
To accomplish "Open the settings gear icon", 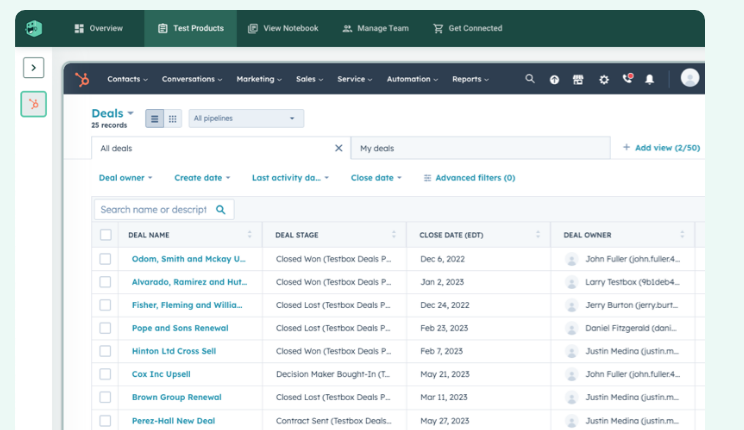I will pos(603,79).
